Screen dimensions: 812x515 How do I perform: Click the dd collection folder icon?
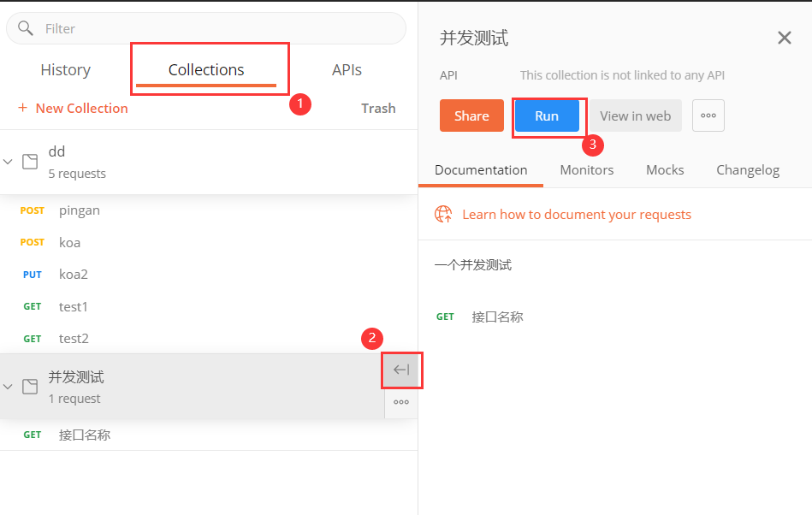click(30, 162)
